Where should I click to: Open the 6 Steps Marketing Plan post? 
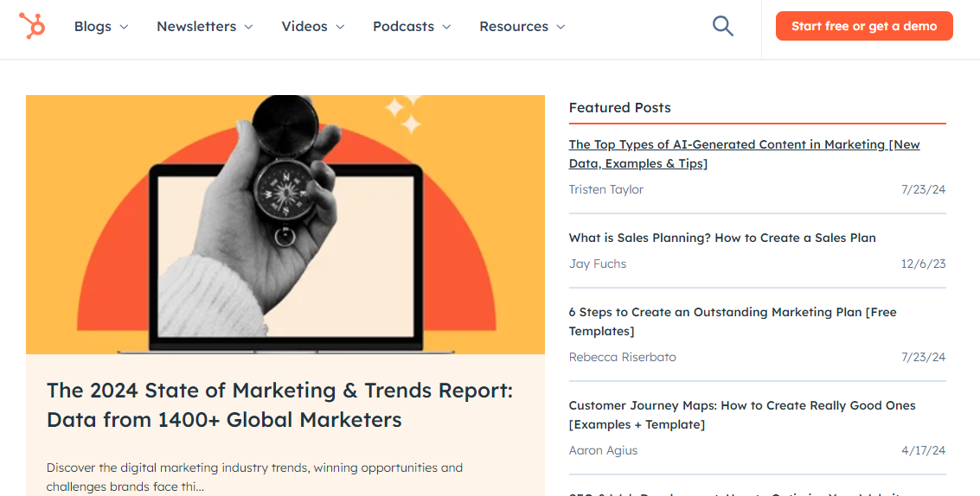[733, 321]
